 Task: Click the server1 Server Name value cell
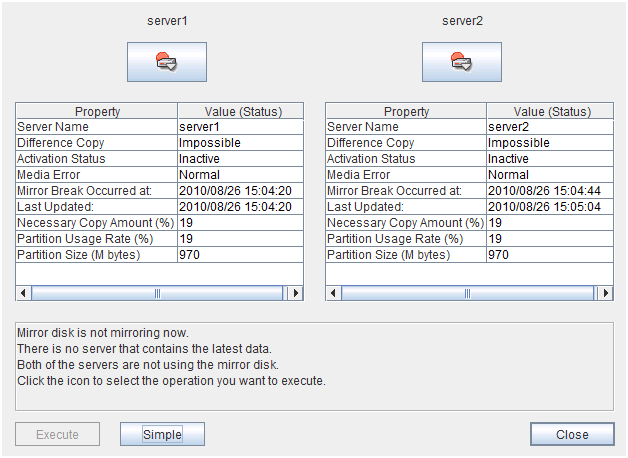(x=240, y=127)
